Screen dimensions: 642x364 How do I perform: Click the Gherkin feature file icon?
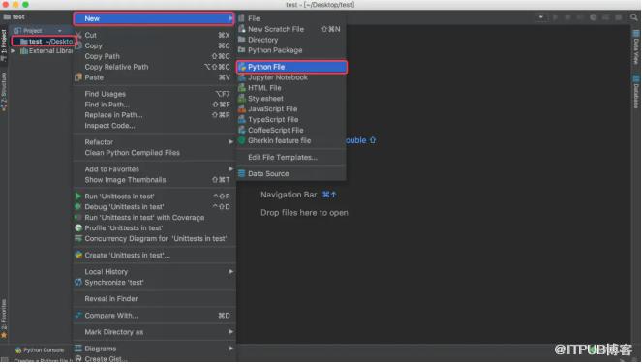[242, 140]
